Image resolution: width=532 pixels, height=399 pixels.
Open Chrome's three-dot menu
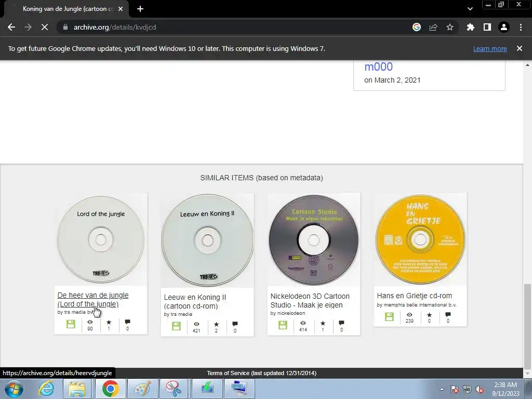point(521,27)
